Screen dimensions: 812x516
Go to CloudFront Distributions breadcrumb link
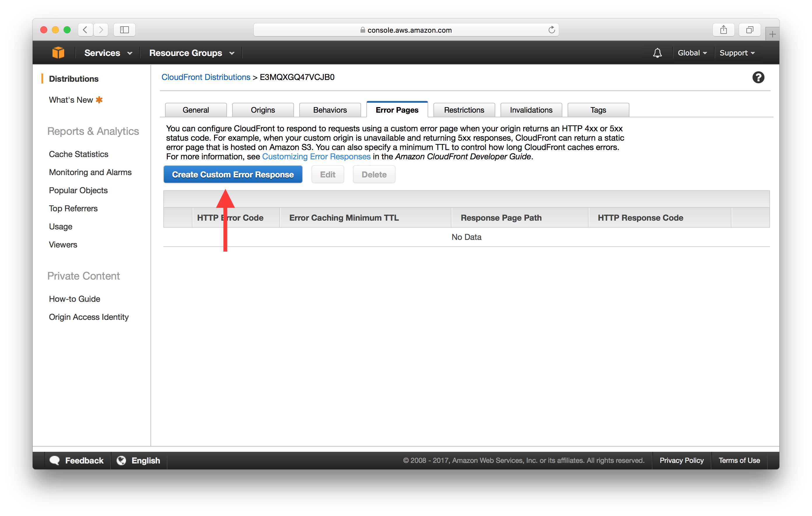click(206, 77)
